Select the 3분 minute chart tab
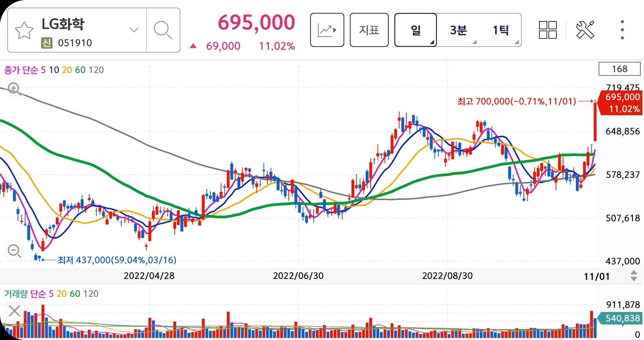The height and width of the screenshot is (340, 644). [x=458, y=30]
